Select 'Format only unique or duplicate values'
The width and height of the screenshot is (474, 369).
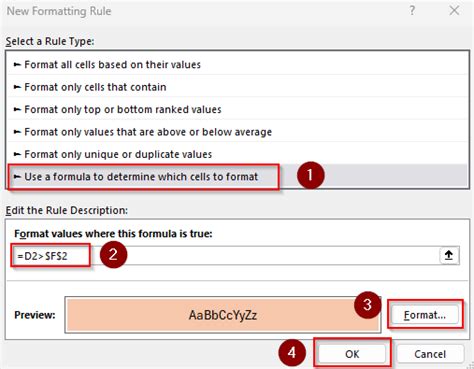(237, 154)
